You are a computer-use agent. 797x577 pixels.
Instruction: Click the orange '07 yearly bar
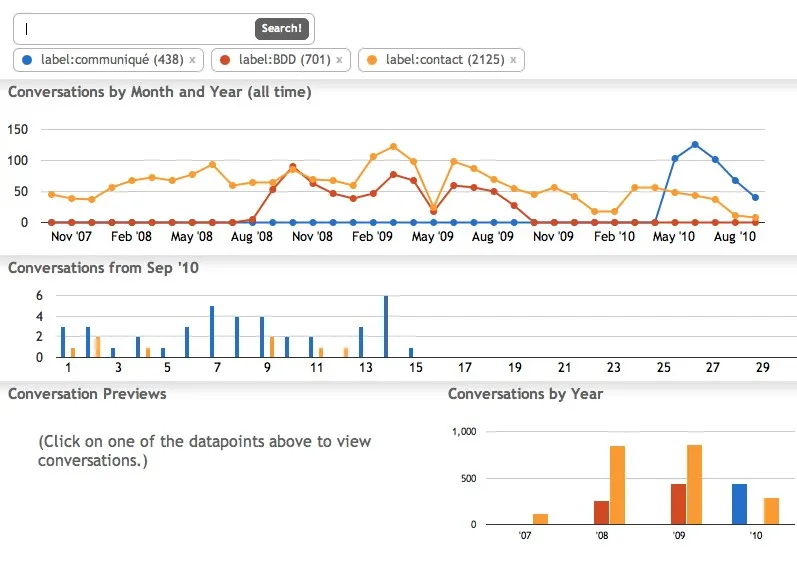click(540, 519)
